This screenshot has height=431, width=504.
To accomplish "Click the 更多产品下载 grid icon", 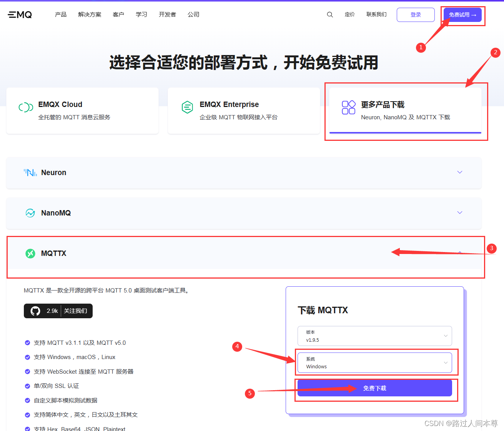I will [349, 107].
